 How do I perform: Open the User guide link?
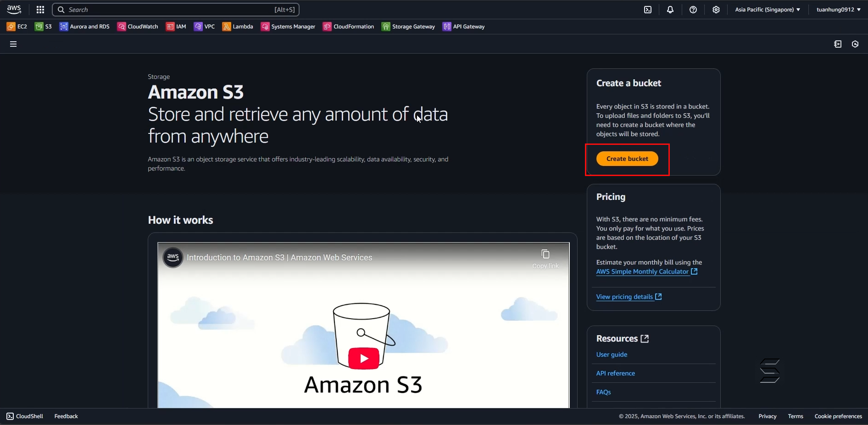612,354
